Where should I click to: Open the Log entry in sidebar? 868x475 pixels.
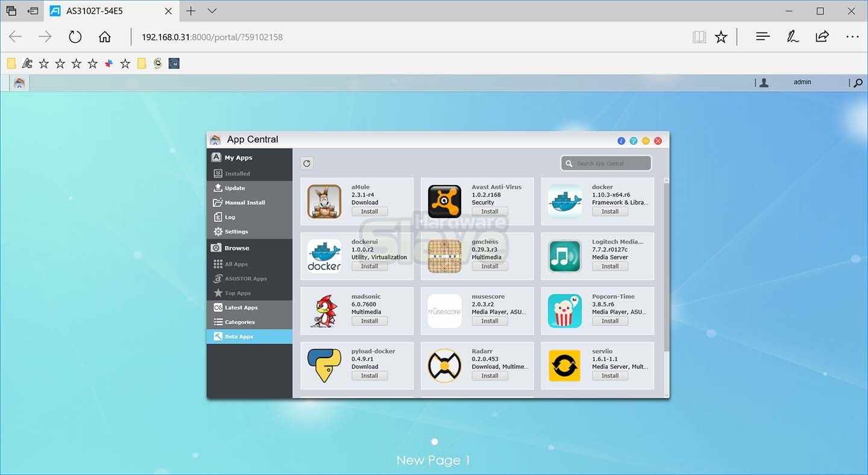[250, 217]
